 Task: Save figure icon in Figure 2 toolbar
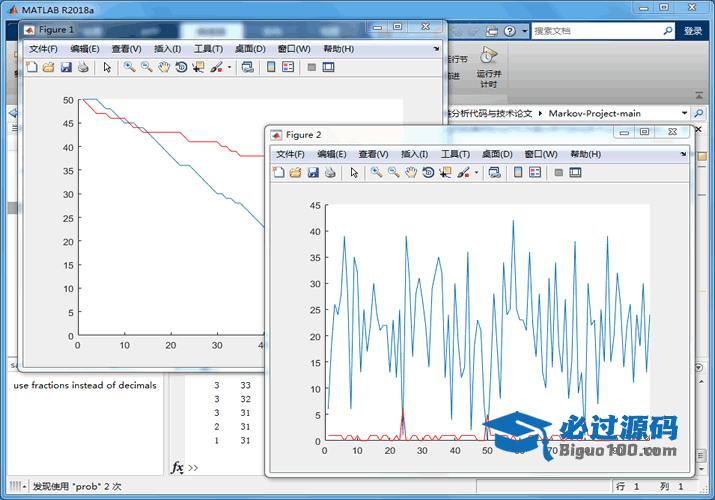313,172
